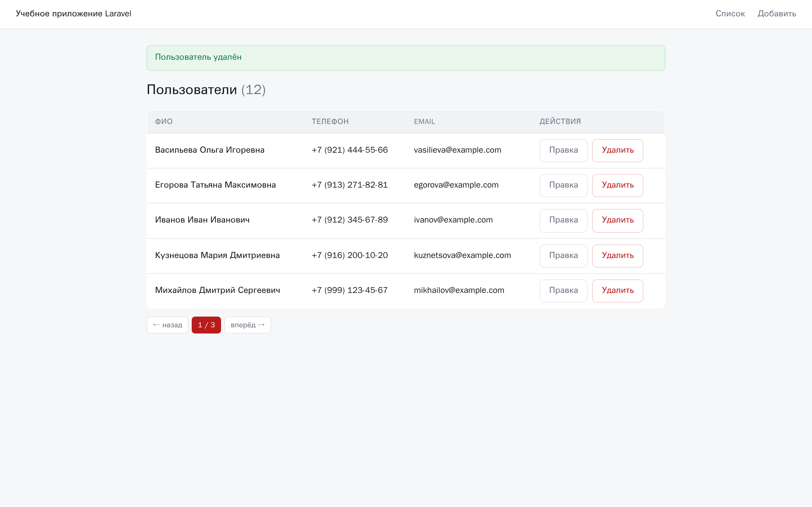This screenshot has height=507, width=812.
Task: Click the 1 / 3 page indicator
Action: click(206, 325)
